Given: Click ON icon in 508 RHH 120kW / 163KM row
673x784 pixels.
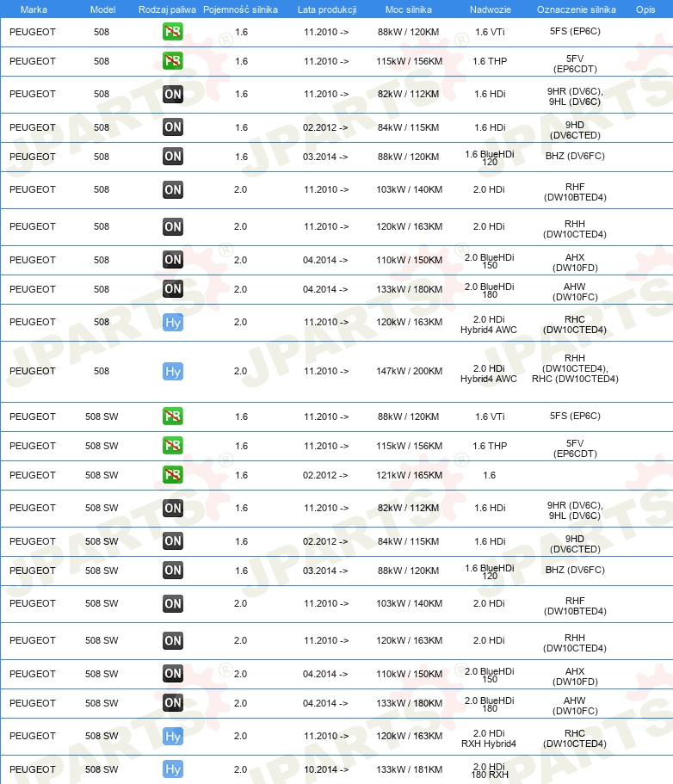Looking at the screenshot, I should (x=172, y=226).
